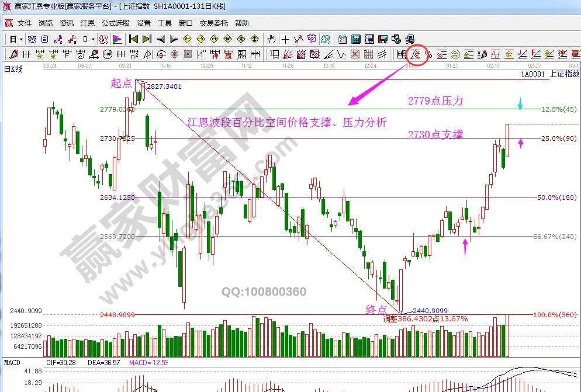581x392 pixels.
Task: Select the hand pan tool
Action: click(271, 39)
